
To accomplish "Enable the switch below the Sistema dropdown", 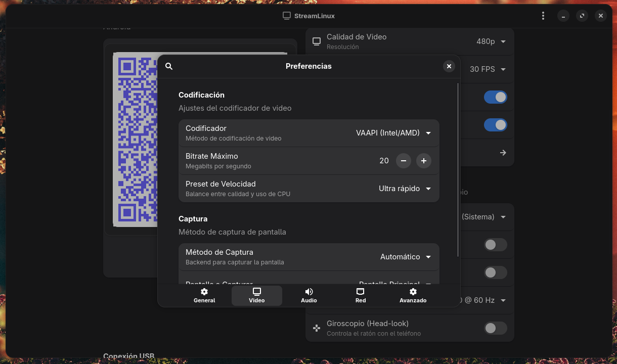I will [x=496, y=245].
